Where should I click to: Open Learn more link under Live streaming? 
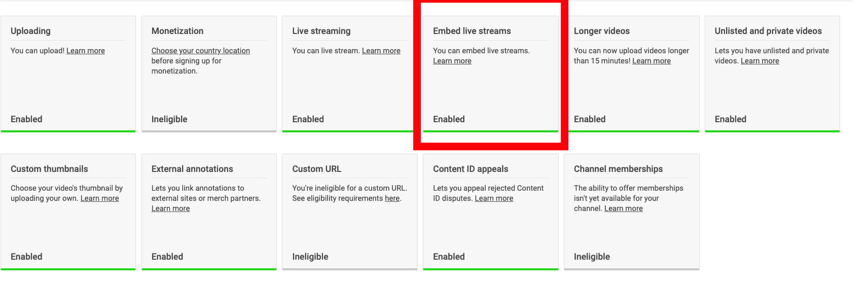pyautogui.click(x=381, y=51)
